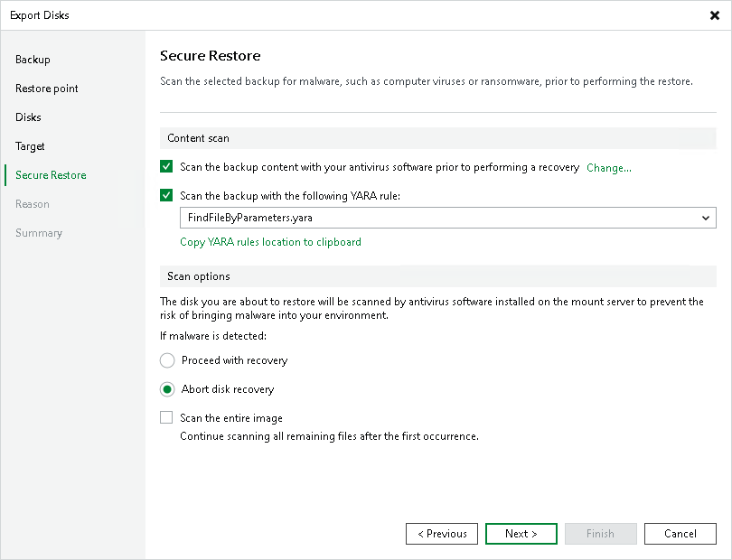The image size is (732, 560).
Task: Open the Restore point step
Action: (x=47, y=89)
